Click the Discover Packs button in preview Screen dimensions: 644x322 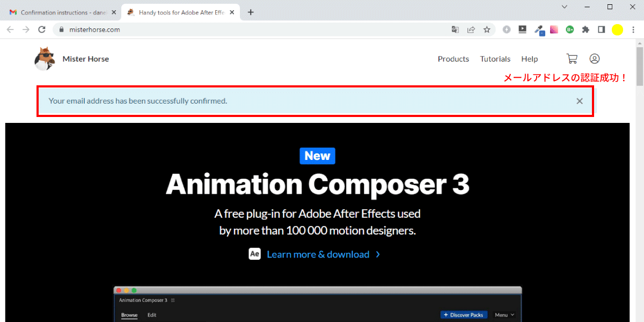[464, 315]
